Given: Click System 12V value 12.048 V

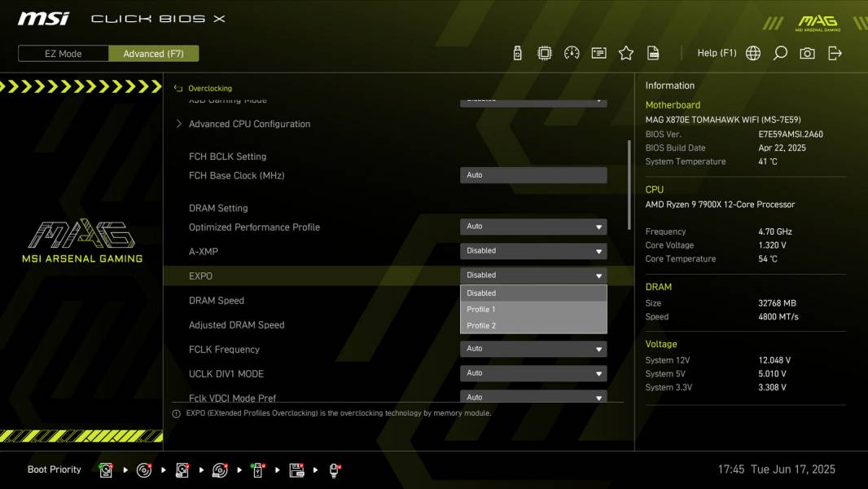Looking at the screenshot, I should coord(774,360).
